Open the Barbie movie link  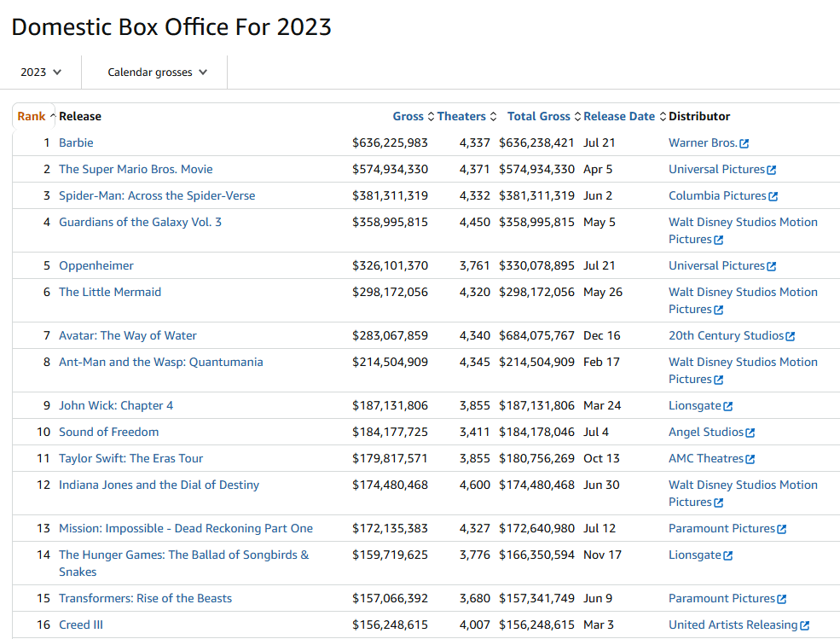pyautogui.click(x=76, y=142)
